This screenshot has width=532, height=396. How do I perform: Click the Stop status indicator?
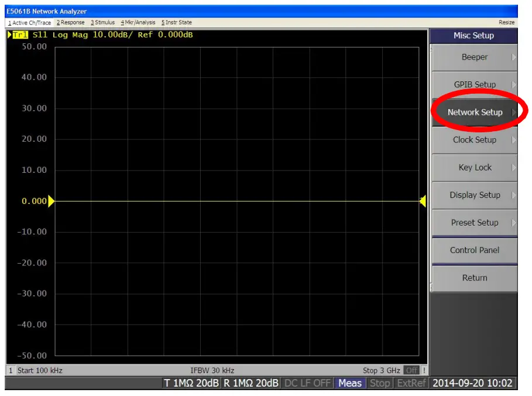tap(380, 383)
